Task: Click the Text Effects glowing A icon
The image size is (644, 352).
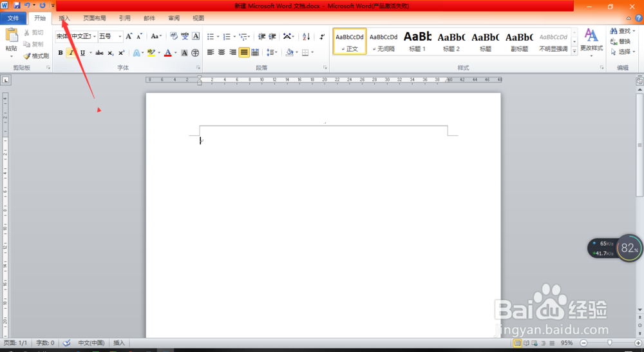Action: pos(137,53)
